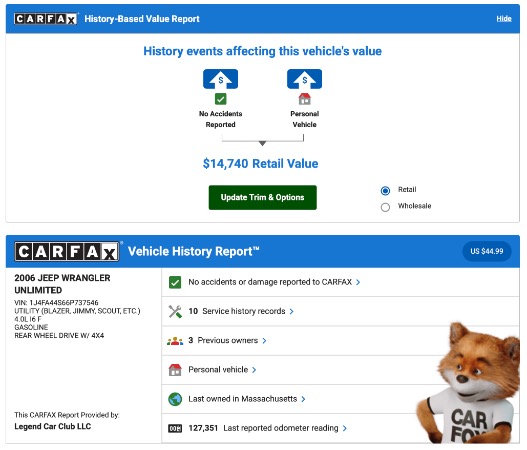Click the Hide link in value report
This screenshot has height=450, width=527.
click(x=504, y=19)
